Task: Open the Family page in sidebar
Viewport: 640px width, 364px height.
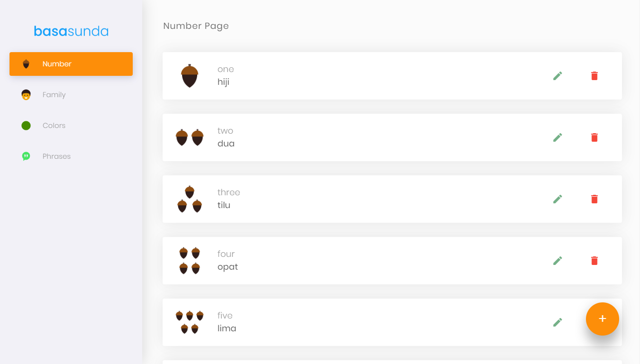Action: point(54,95)
